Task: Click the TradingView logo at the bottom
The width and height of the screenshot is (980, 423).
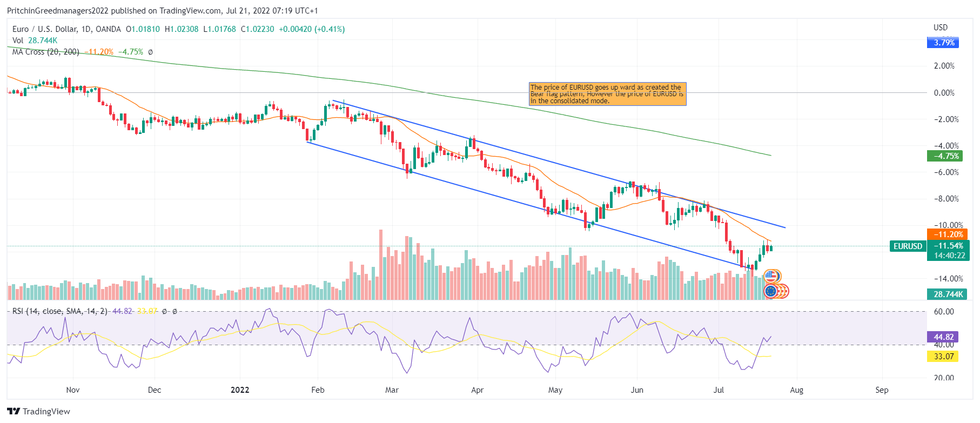Action: [39, 411]
